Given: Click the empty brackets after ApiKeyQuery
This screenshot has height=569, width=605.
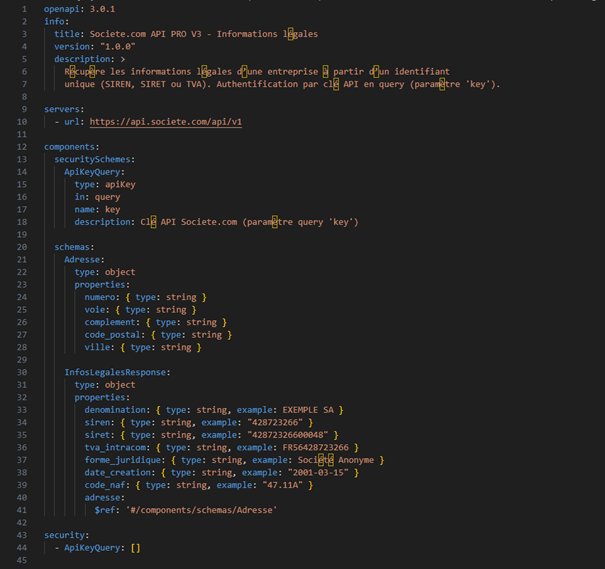Looking at the screenshot, I should (135, 548).
